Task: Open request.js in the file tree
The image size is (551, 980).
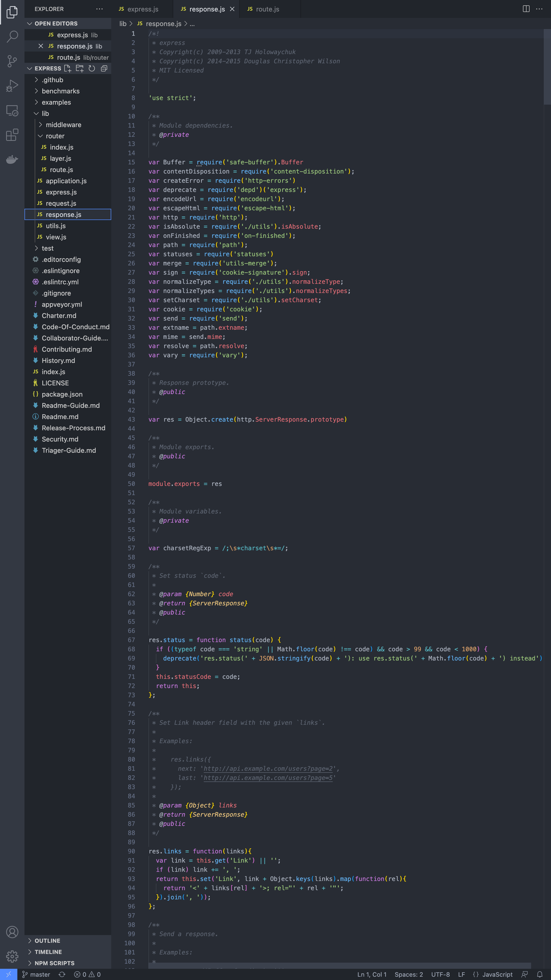Action: coord(68,203)
